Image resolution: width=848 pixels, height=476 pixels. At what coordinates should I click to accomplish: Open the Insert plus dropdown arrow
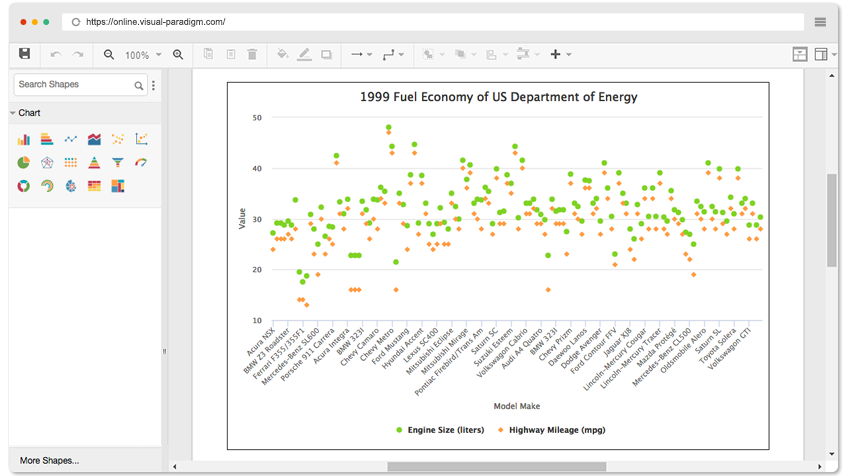tap(569, 55)
